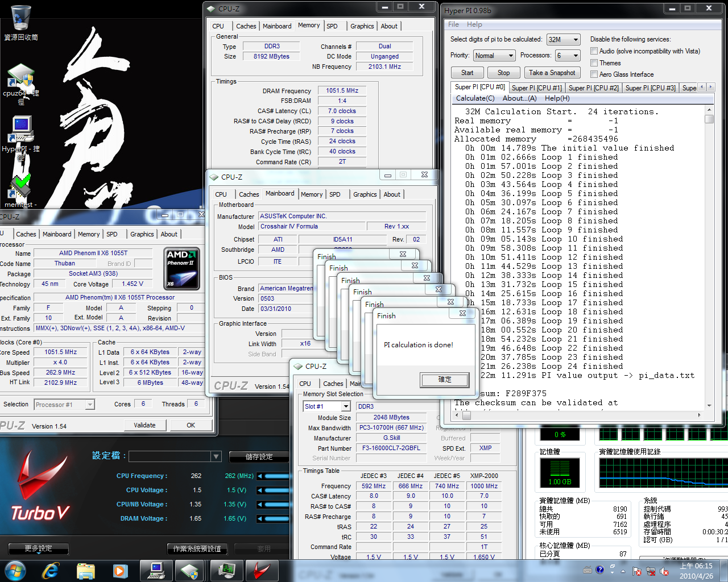The image size is (728, 582).
Task: Click CPU-Z title icon in Memory window
Action: (x=211, y=9)
